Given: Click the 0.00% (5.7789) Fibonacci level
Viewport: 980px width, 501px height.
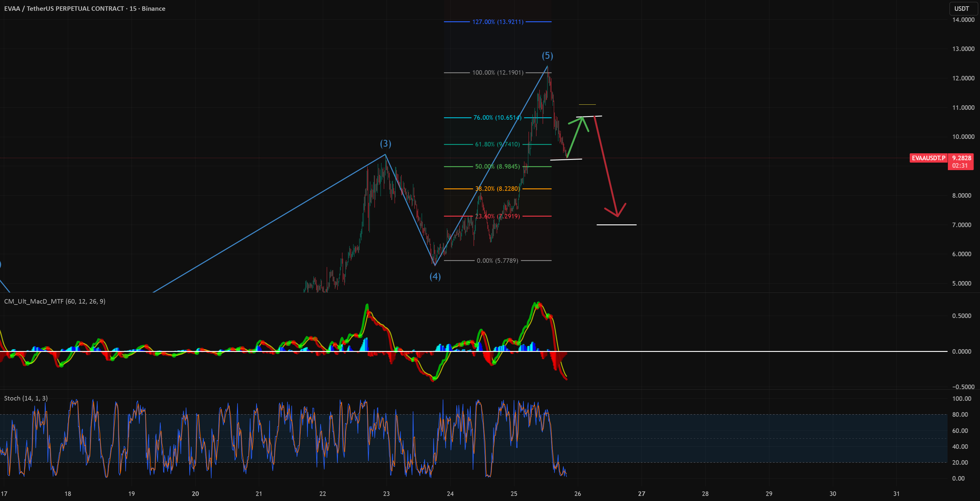Looking at the screenshot, I should (498, 261).
